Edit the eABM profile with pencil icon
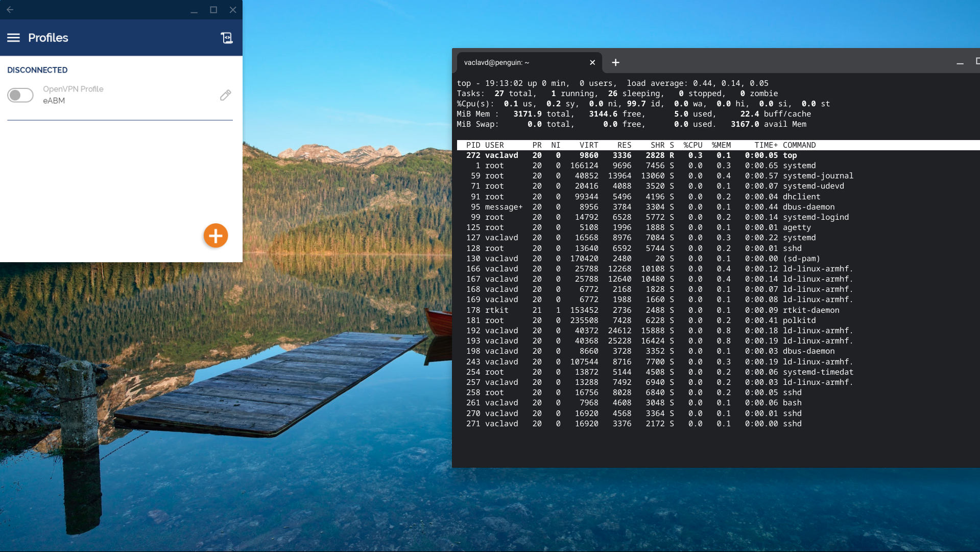This screenshot has height=552, width=980. point(225,95)
